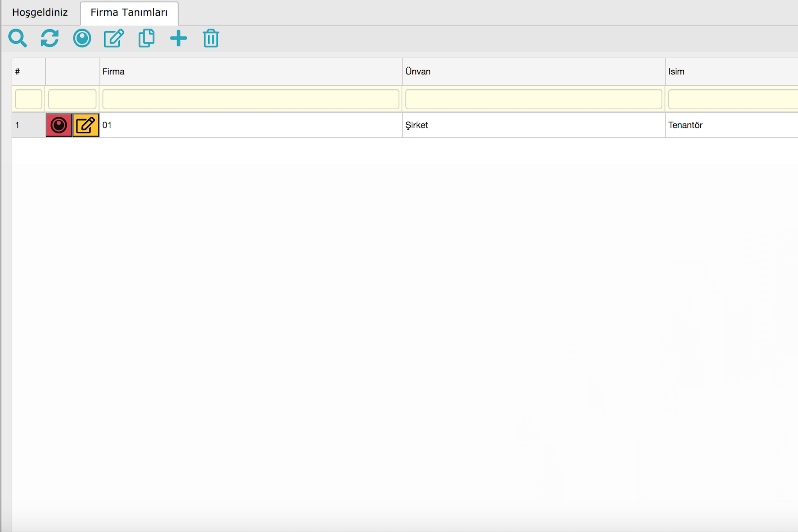Viewport: 798px width, 532px height.
Task: Click the Isim column header
Action: (x=731, y=71)
